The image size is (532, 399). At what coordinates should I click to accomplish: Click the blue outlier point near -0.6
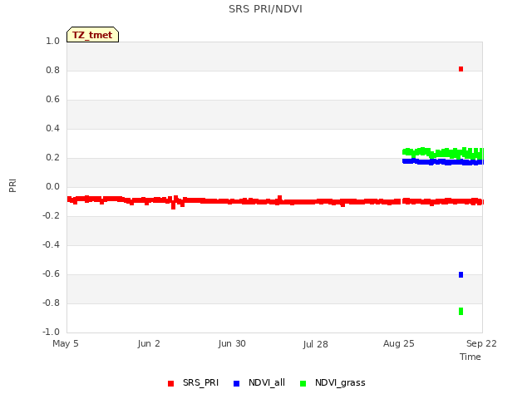461,274
